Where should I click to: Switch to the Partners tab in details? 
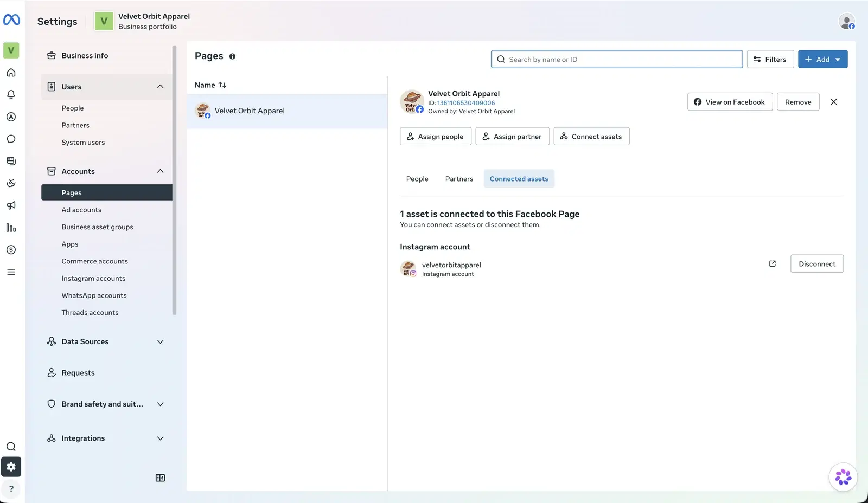pyautogui.click(x=459, y=179)
